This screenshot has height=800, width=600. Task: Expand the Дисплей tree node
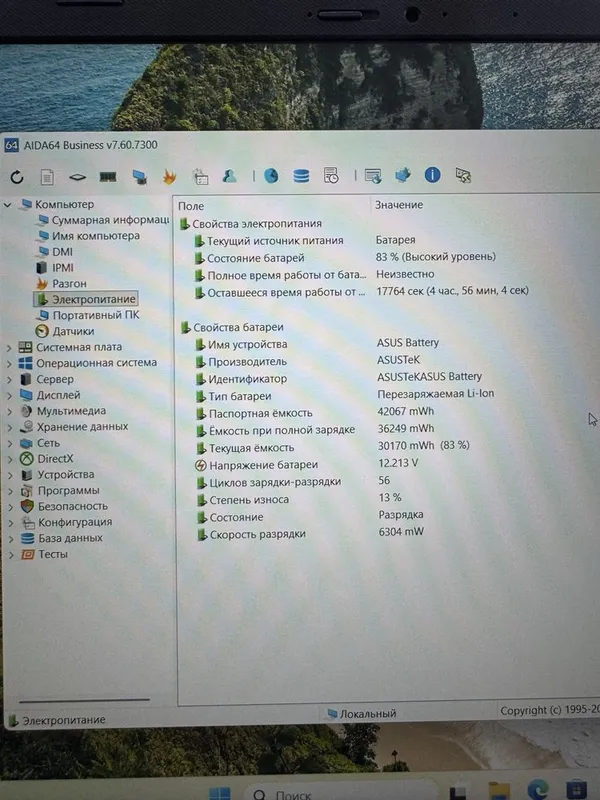coord(9,395)
